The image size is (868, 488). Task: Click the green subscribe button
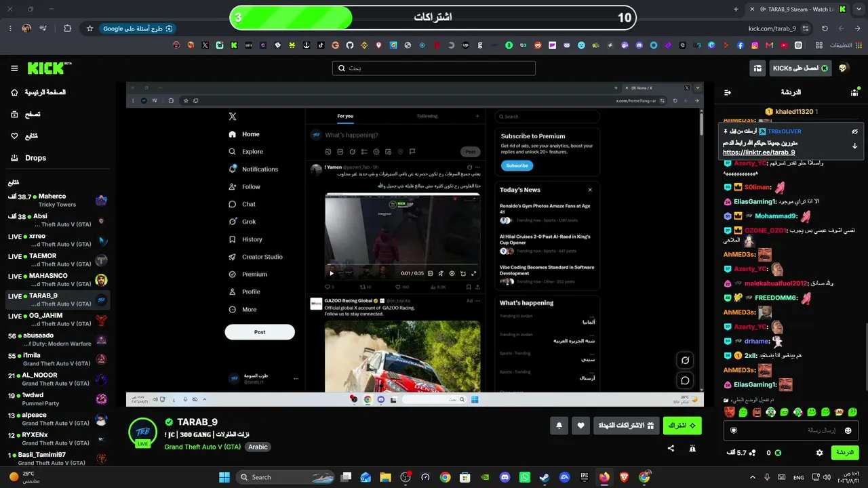pyautogui.click(x=682, y=426)
